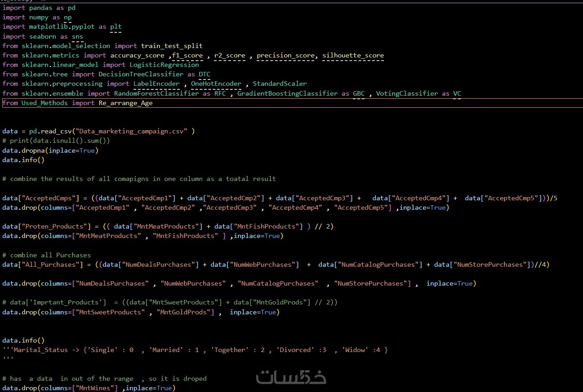Screen dimensions: 583x392
Task: Click the "train_test_split" identifier
Action: coord(172,46)
